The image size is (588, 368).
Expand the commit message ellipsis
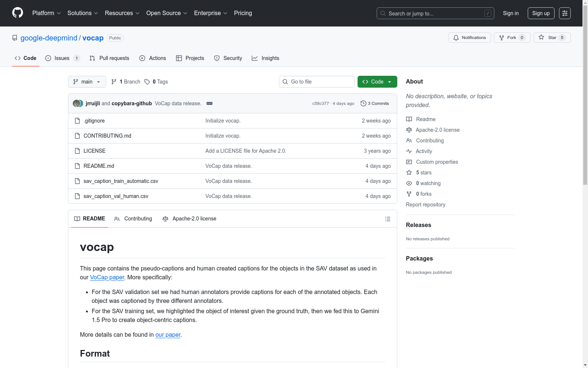point(209,103)
